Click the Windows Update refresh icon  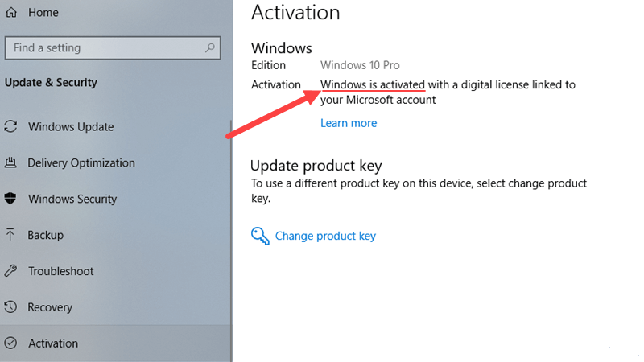tap(10, 126)
